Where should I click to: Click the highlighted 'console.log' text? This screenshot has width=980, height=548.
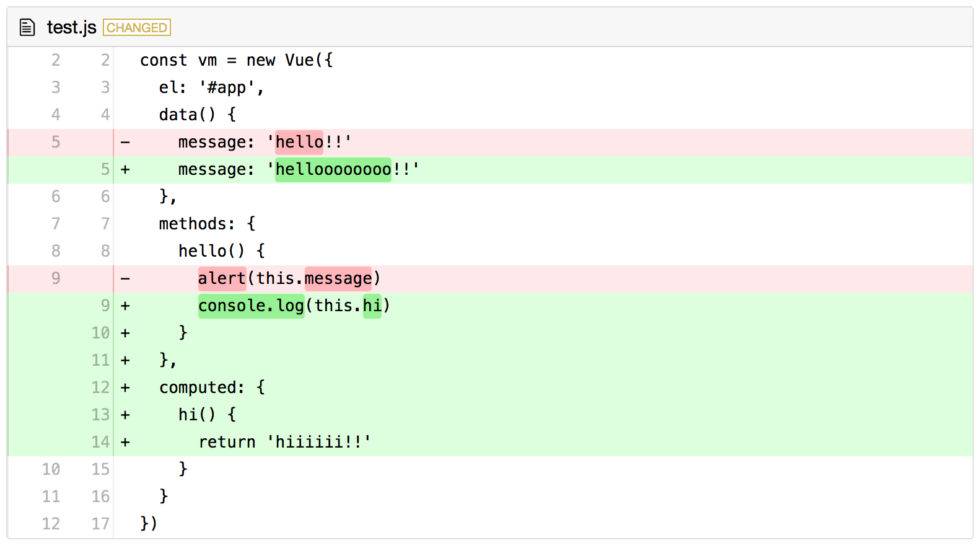(251, 306)
